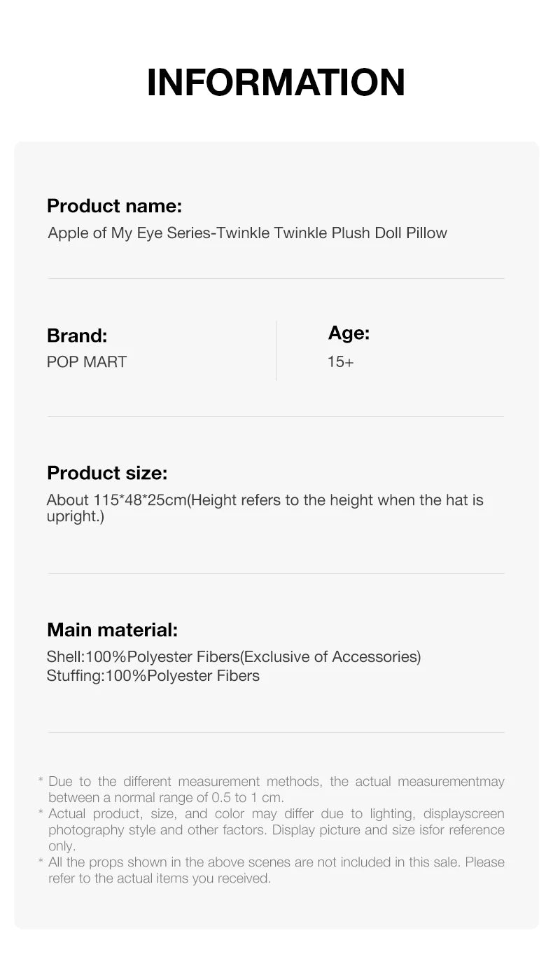Click the asterisk before the first disclaimer
Viewport: 553px width, 980px height.
pyautogui.click(x=41, y=781)
